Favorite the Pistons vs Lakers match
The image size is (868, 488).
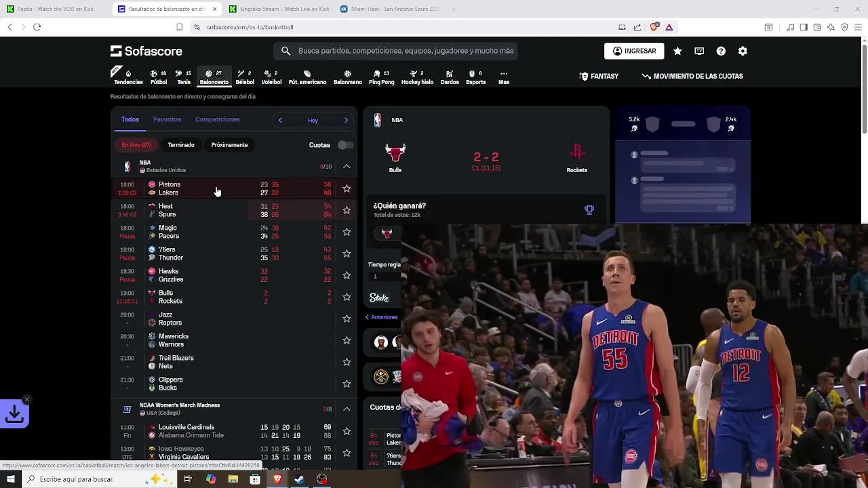click(347, 188)
